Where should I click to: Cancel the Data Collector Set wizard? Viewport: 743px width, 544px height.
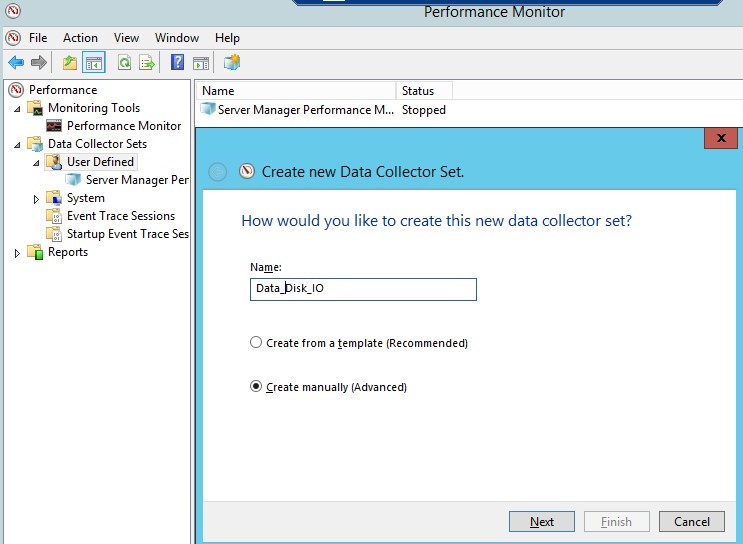[691, 521]
